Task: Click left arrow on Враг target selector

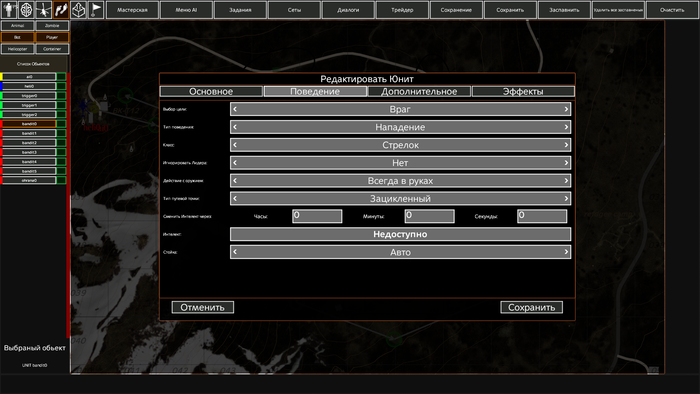Action: [235, 109]
